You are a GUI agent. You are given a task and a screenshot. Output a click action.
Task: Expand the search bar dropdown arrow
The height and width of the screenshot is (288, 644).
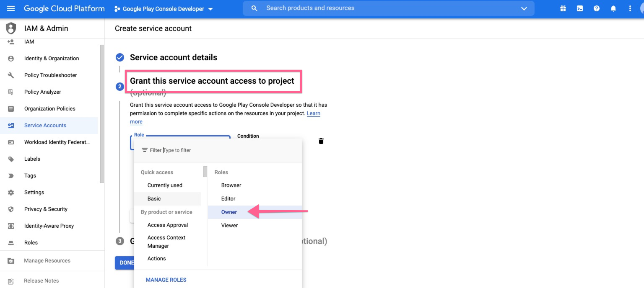(524, 8)
